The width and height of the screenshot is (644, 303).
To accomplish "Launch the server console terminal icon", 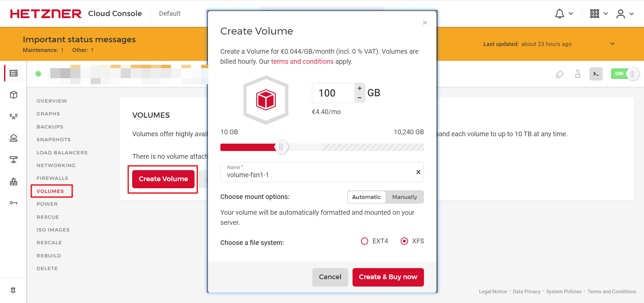I will click(x=596, y=74).
